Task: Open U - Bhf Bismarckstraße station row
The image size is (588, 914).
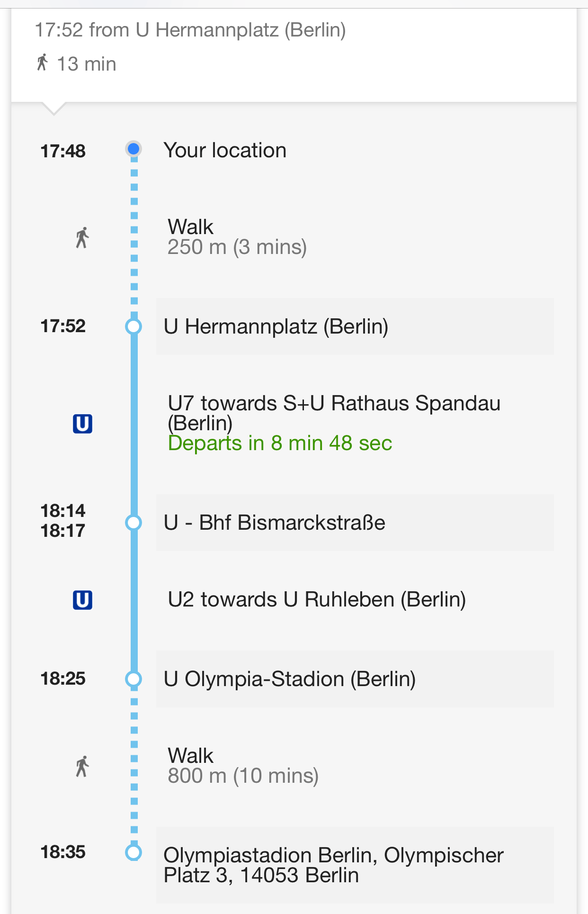Action: coord(355,523)
